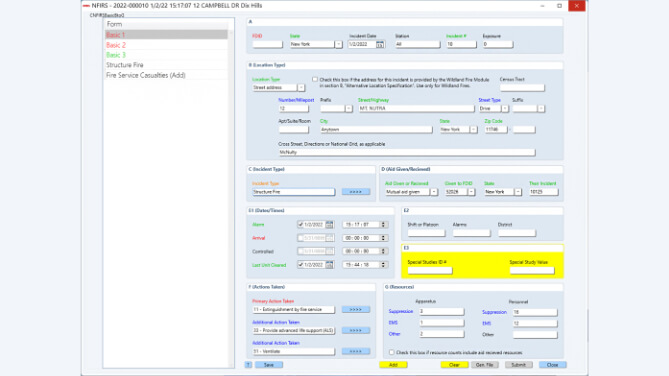Click the Shift or Platoon field
Viewport: 669px width, 376px height.
point(426,233)
